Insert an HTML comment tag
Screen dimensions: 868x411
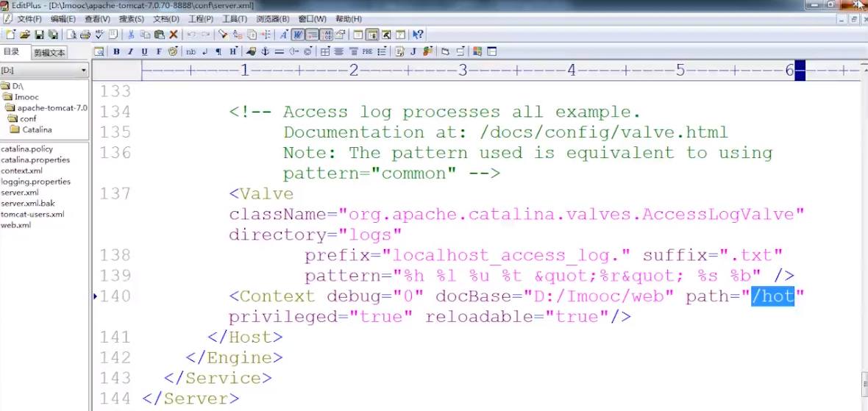tap(293, 51)
